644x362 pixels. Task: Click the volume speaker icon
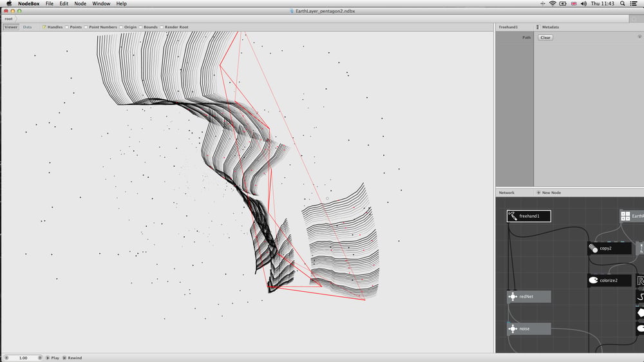[583, 3]
